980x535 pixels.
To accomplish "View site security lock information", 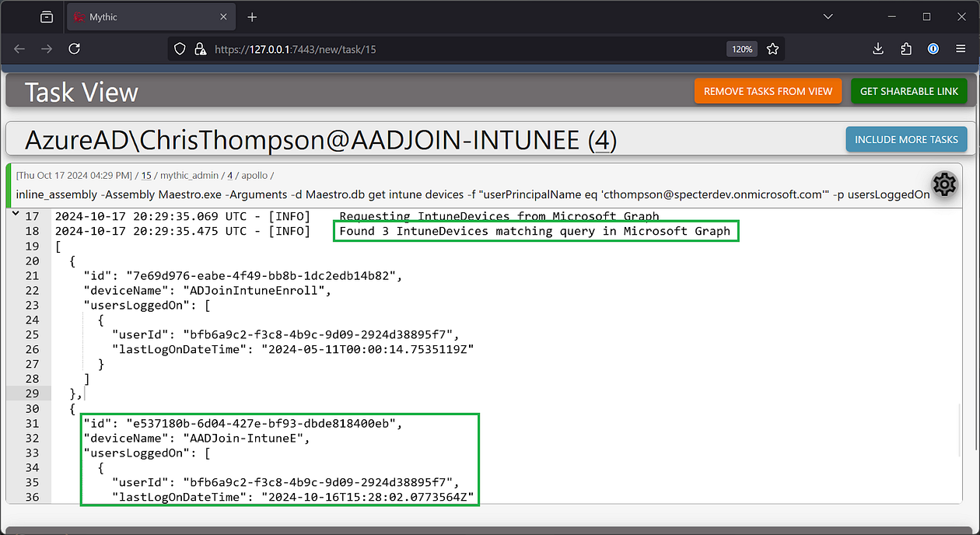I will coord(199,49).
